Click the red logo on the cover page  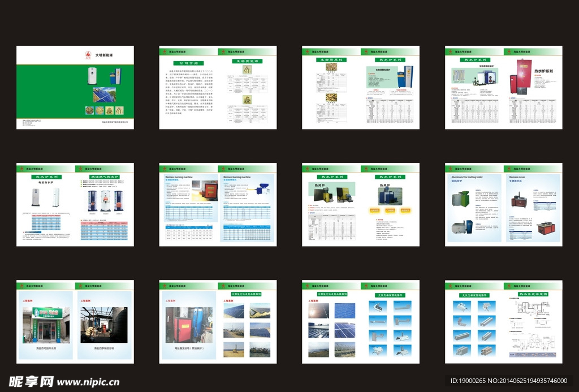[88, 55]
